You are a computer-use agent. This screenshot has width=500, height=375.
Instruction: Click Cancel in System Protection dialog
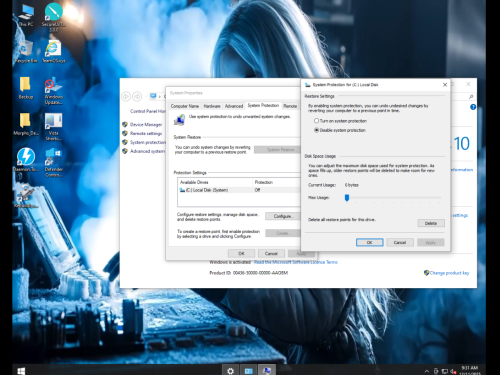pos(400,242)
